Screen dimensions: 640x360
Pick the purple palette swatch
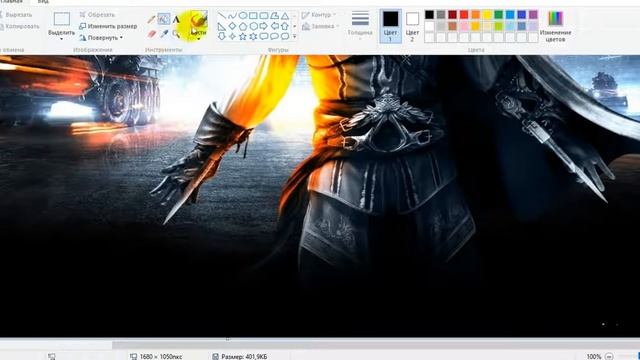coord(533,15)
